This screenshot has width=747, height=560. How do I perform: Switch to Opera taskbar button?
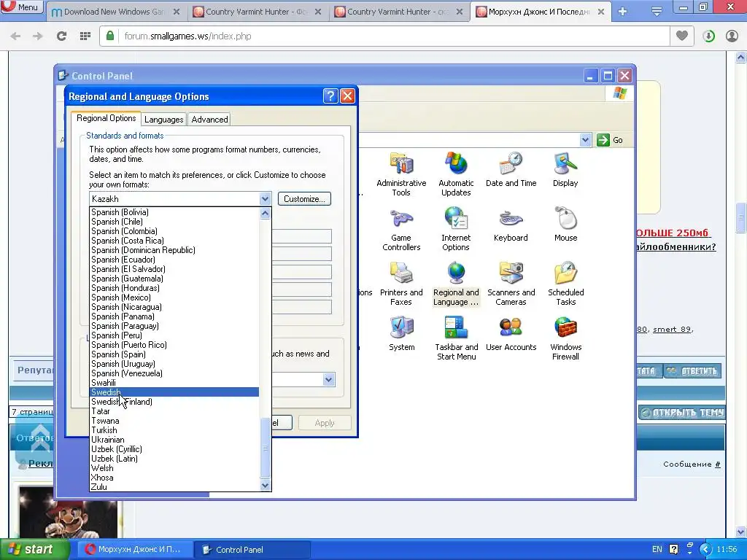pos(133,550)
